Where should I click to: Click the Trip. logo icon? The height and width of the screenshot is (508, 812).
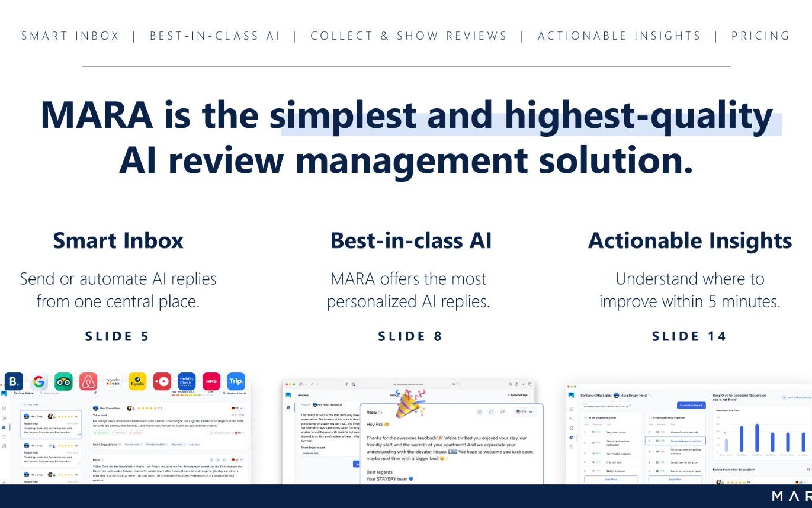pos(236,381)
